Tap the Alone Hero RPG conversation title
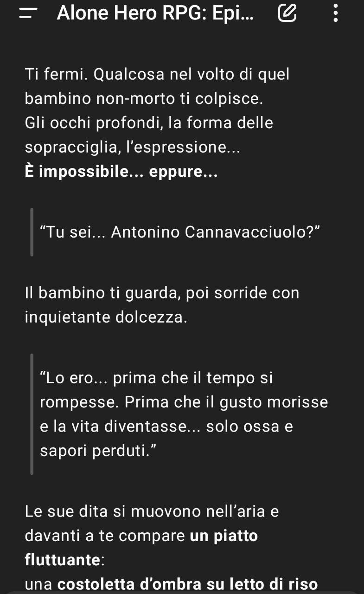This screenshot has width=364, height=594. pos(155,13)
